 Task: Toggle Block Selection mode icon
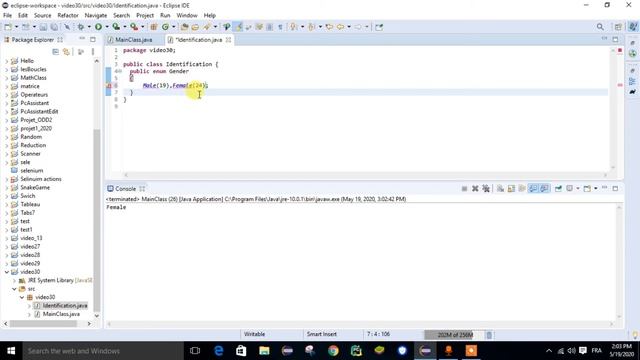(x=269, y=27)
